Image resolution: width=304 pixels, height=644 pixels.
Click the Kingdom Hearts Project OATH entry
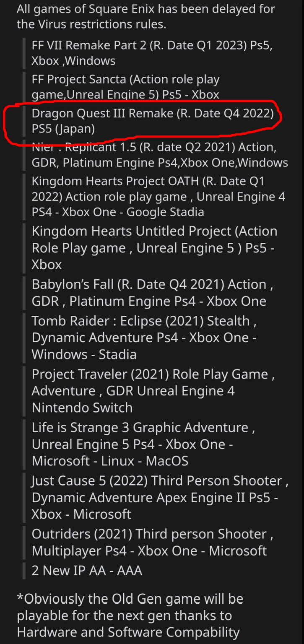point(158,197)
